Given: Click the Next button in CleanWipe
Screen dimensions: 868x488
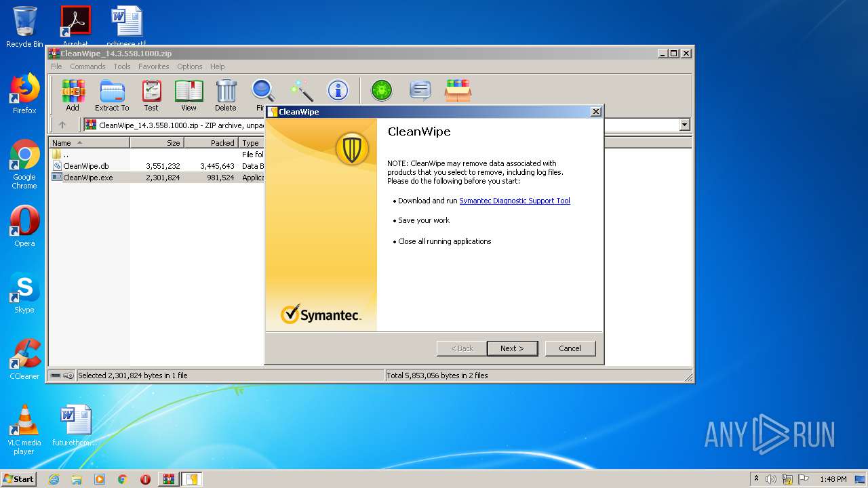Looking at the screenshot, I should point(513,348).
